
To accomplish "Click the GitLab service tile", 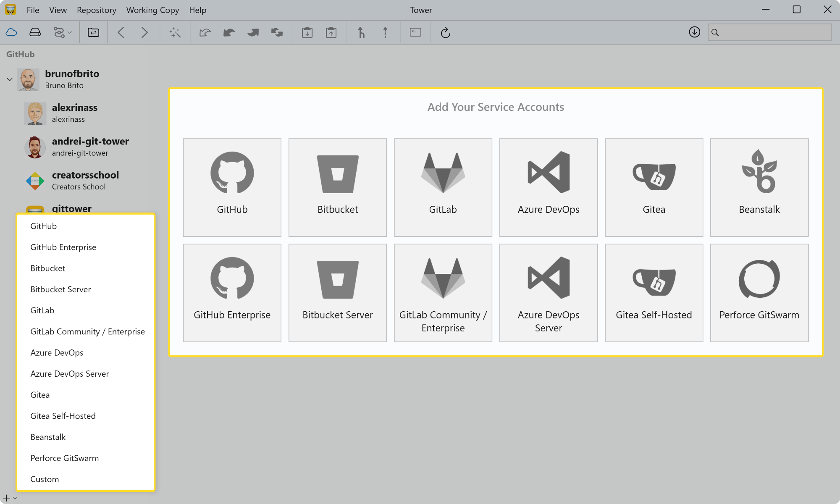I will click(x=443, y=187).
